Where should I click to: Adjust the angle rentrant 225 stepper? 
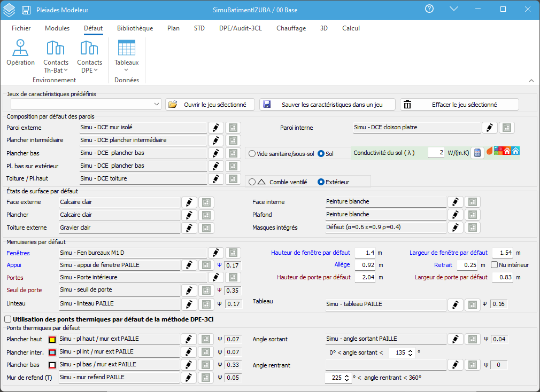[x=347, y=378]
